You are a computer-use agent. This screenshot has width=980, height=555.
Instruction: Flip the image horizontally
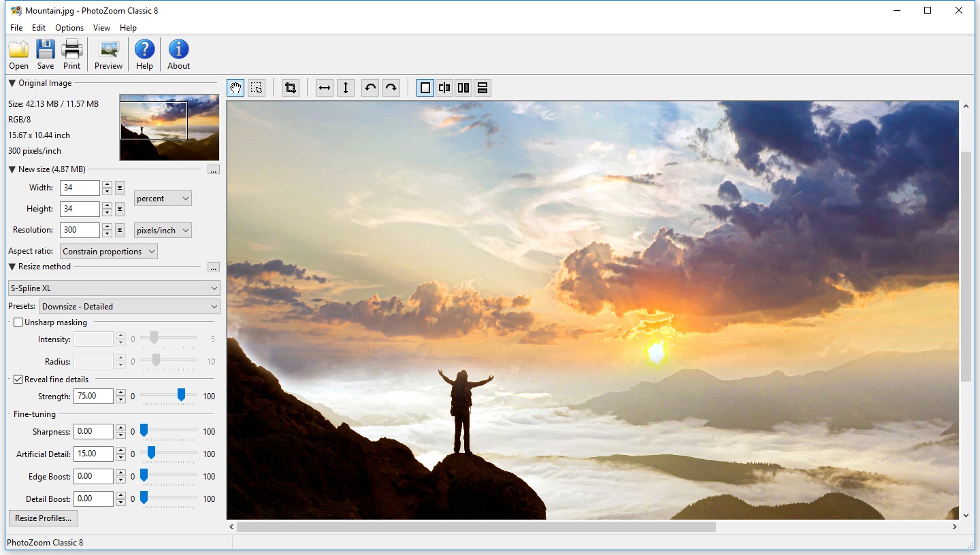tap(325, 87)
